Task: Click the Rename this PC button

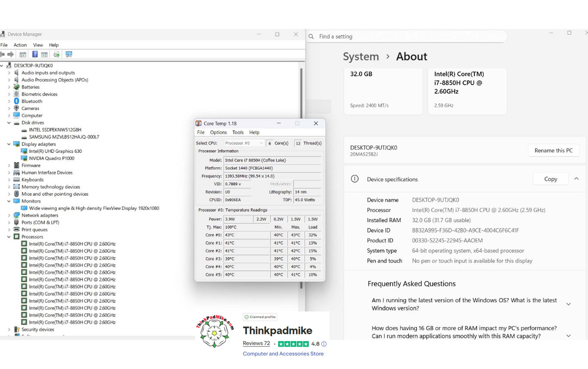Action: click(553, 150)
